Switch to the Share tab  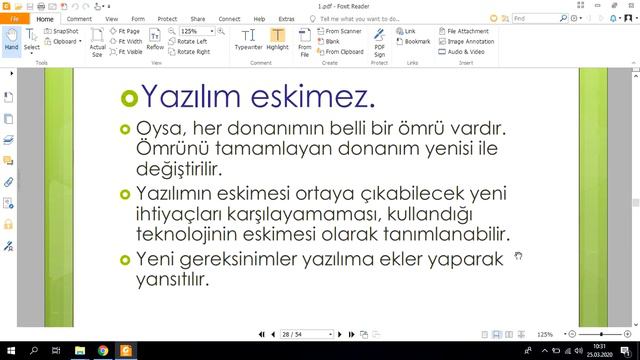[x=198, y=19]
